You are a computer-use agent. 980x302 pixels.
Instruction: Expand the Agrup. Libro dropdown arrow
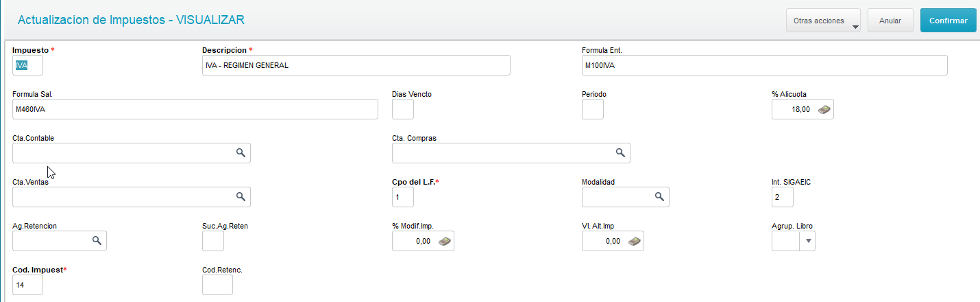(808, 241)
